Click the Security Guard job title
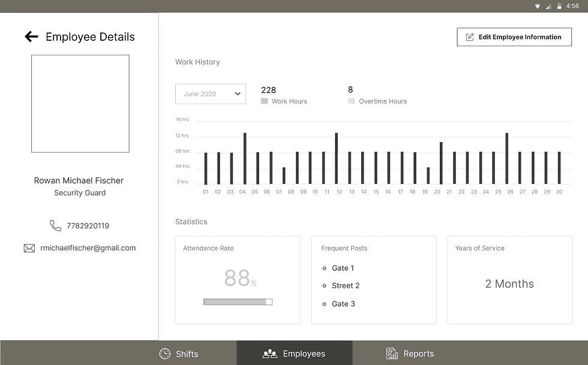The height and width of the screenshot is (365, 588). pyautogui.click(x=80, y=192)
